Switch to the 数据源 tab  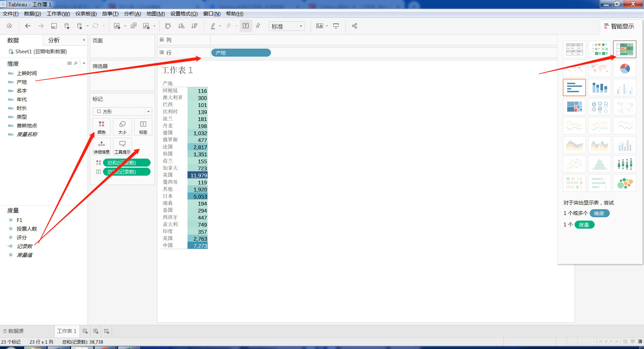[15, 331]
